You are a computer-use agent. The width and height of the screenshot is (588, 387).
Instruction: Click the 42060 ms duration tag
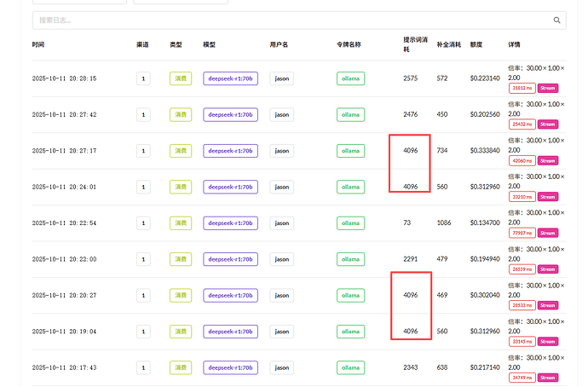point(522,159)
